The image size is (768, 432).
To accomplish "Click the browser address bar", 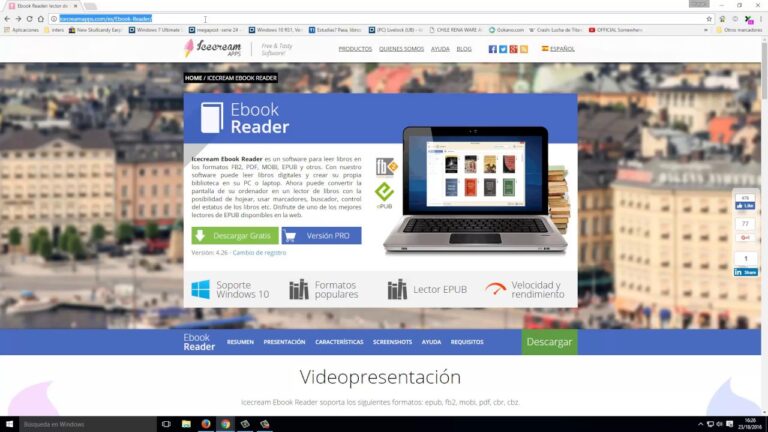I will tap(377, 19).
